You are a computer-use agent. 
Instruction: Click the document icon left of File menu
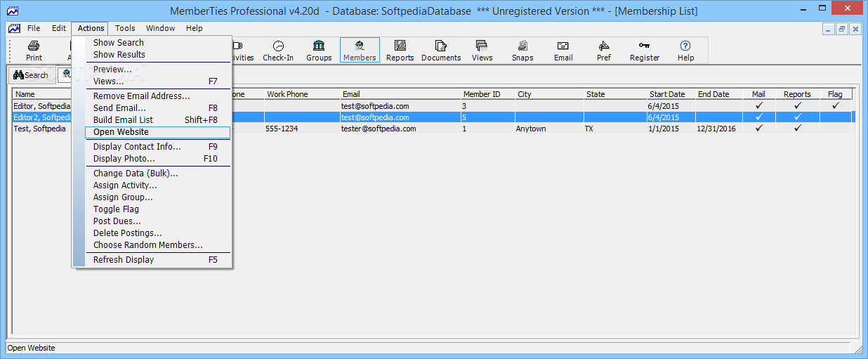coord(14,28)
